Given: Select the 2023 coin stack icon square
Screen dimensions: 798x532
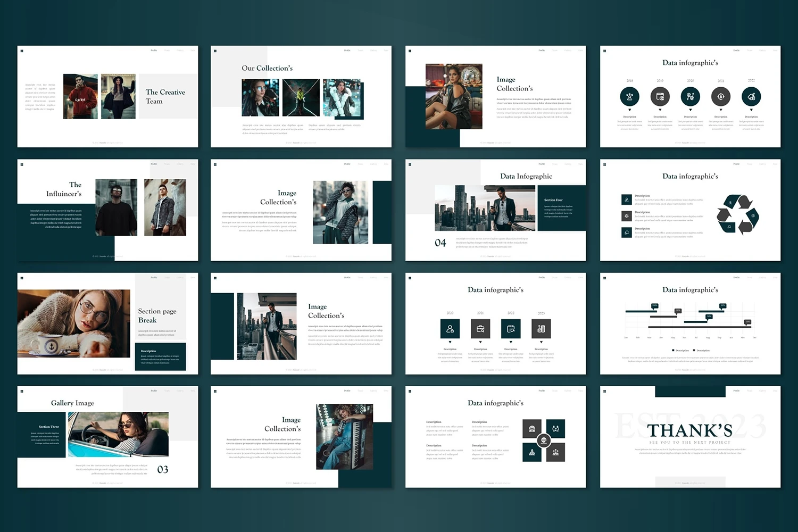Looking at the screenshot, I should click(541, 329).
